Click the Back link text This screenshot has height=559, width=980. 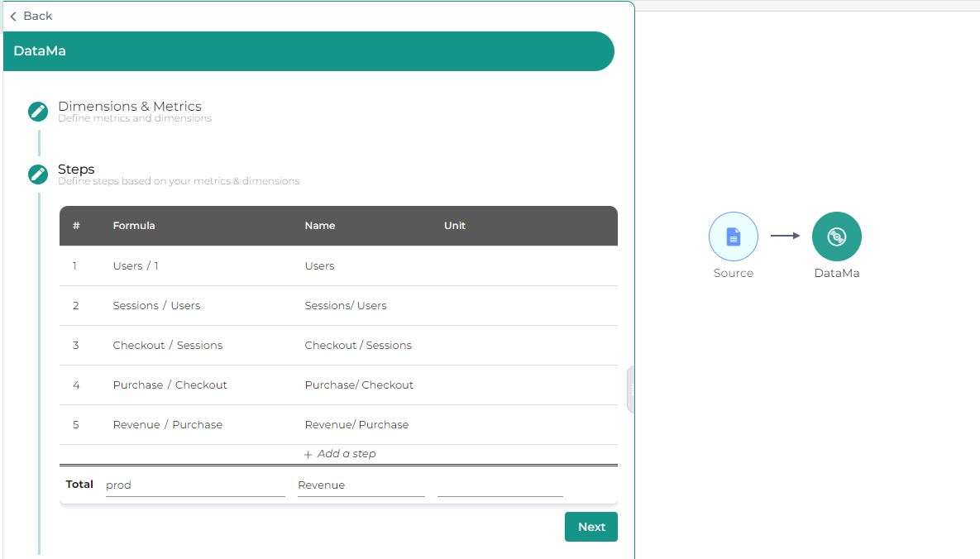pyautogui.click(x=37, y=17)
